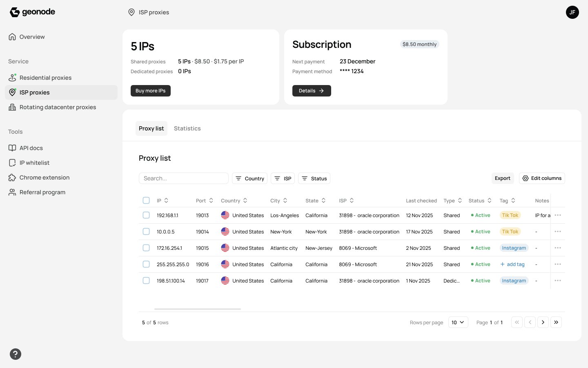Open the API docs book icon
Screen dimensions: 588x368
point(12,148)
